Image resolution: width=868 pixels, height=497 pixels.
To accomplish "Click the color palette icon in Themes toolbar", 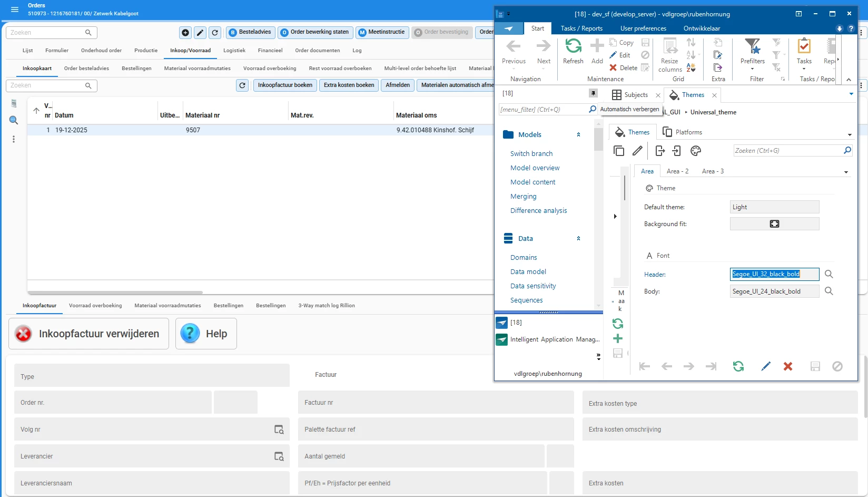I will (x=696, y=151).
